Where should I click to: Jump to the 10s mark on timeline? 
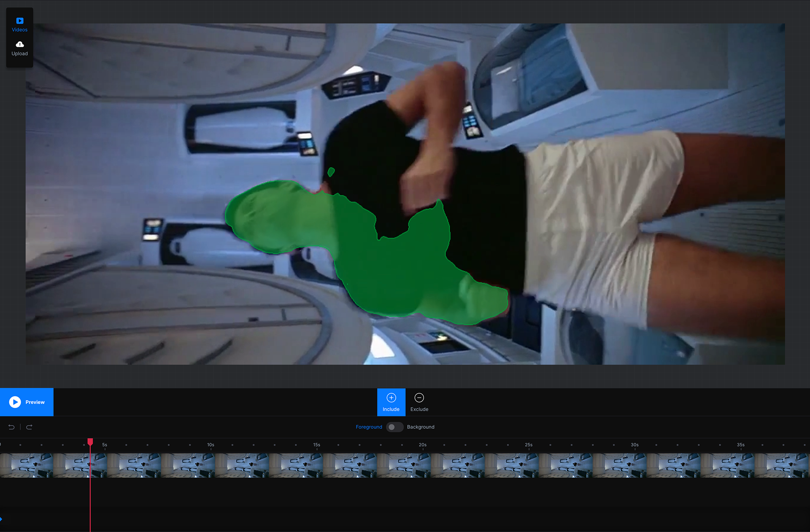click(x=211, y=445)
